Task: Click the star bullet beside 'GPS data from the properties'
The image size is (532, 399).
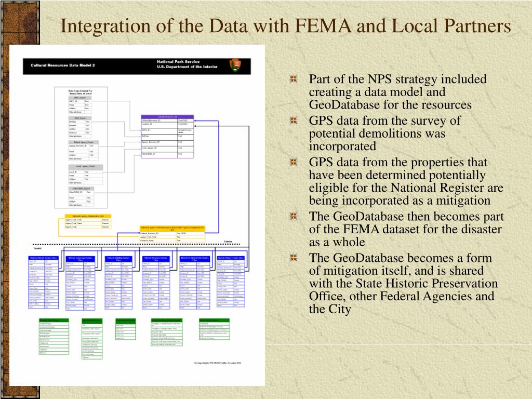Action: (x=294, y=162)
